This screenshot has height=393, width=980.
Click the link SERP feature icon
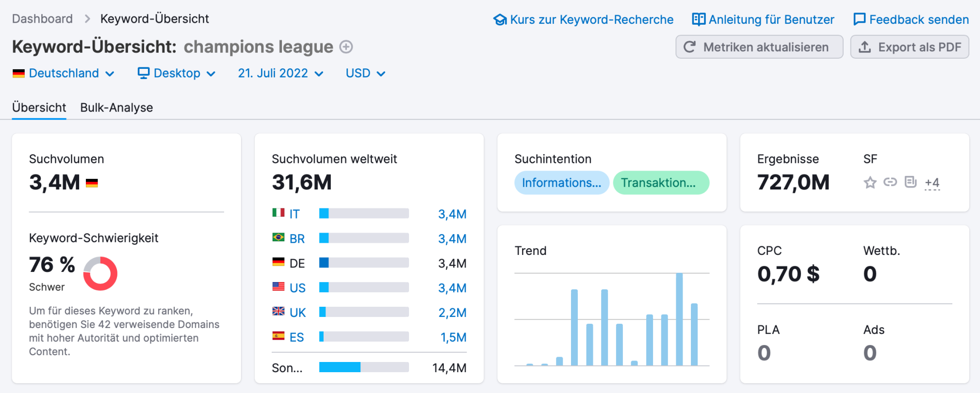click(890, 182)
